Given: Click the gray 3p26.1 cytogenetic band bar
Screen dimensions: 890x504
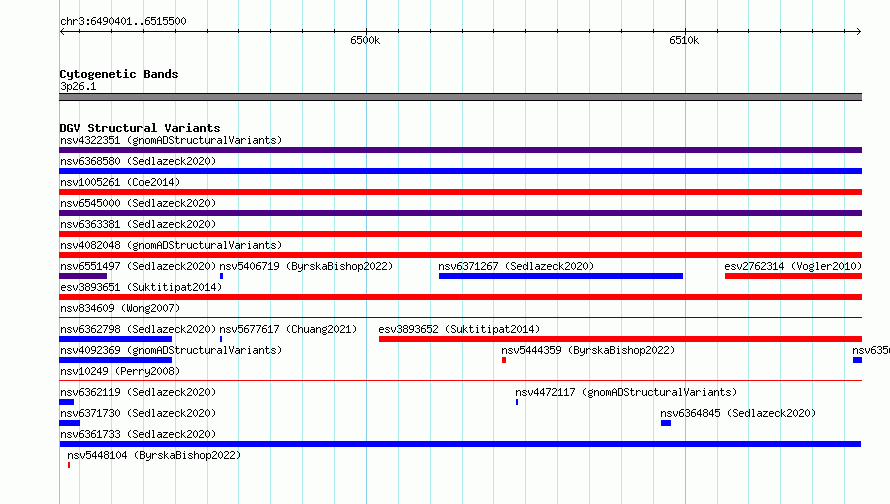Looking at the screenshot, I should 460,97.
